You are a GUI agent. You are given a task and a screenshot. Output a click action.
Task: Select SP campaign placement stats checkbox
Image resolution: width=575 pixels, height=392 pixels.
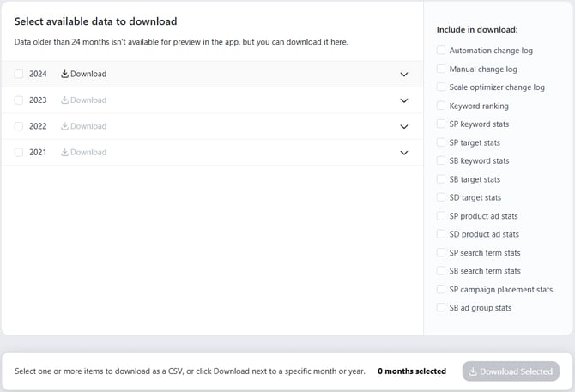441,289
